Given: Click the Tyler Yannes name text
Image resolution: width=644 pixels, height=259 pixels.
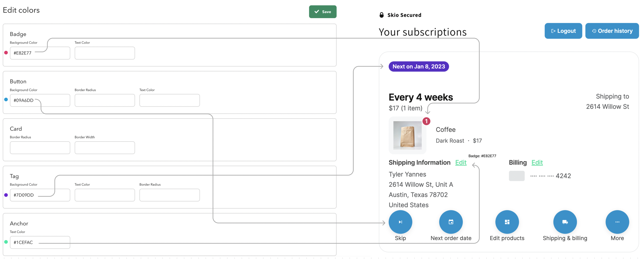Looking at the screenshot, I should [x=407, y=174].
